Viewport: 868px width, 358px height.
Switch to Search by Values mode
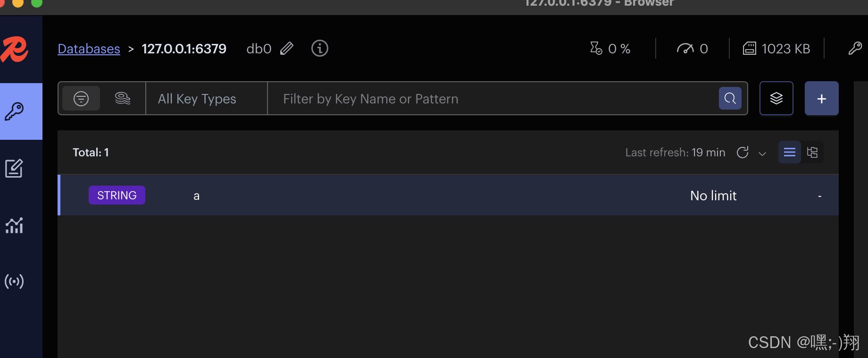(x=123, y=98)
